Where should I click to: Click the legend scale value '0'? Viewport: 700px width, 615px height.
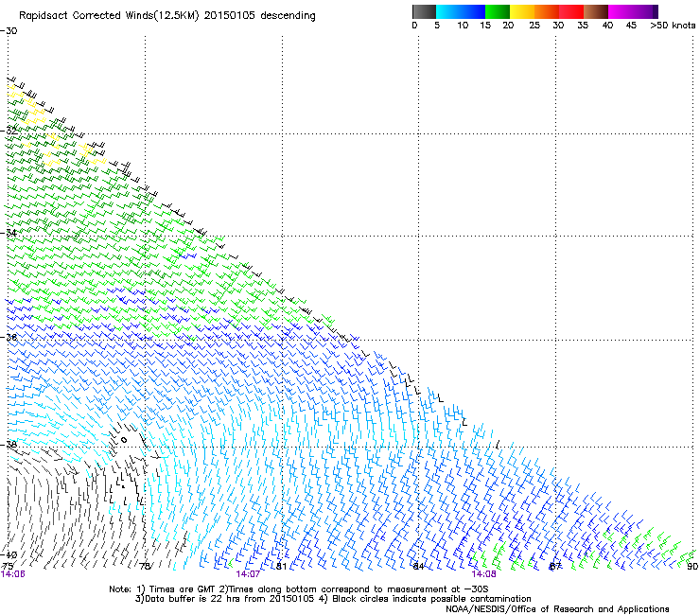point(414,26)
